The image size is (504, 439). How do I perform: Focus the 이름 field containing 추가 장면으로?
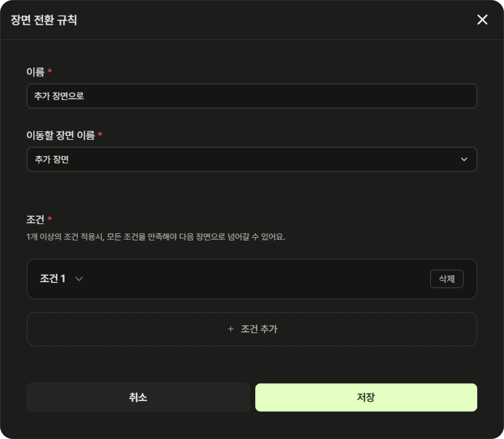[x=252, y=96]
